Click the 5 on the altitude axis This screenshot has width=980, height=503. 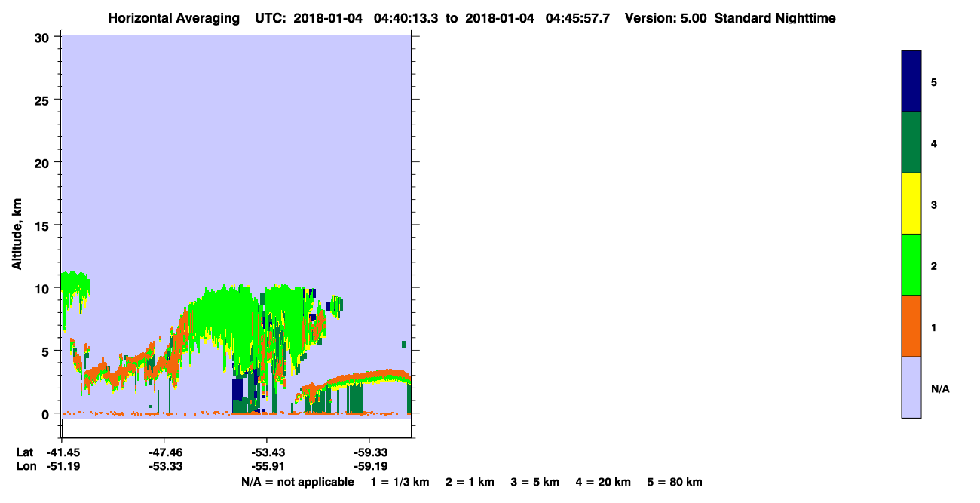coord(47,351)
